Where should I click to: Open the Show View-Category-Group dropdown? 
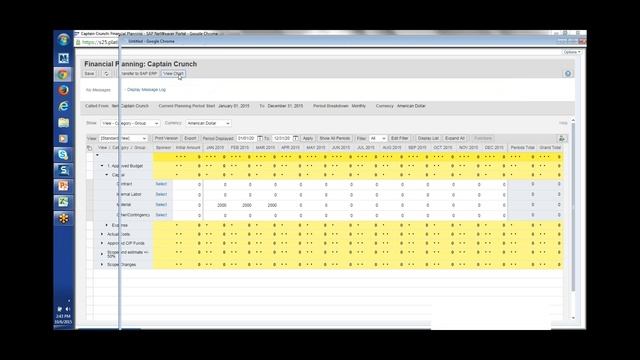(130, 123)
